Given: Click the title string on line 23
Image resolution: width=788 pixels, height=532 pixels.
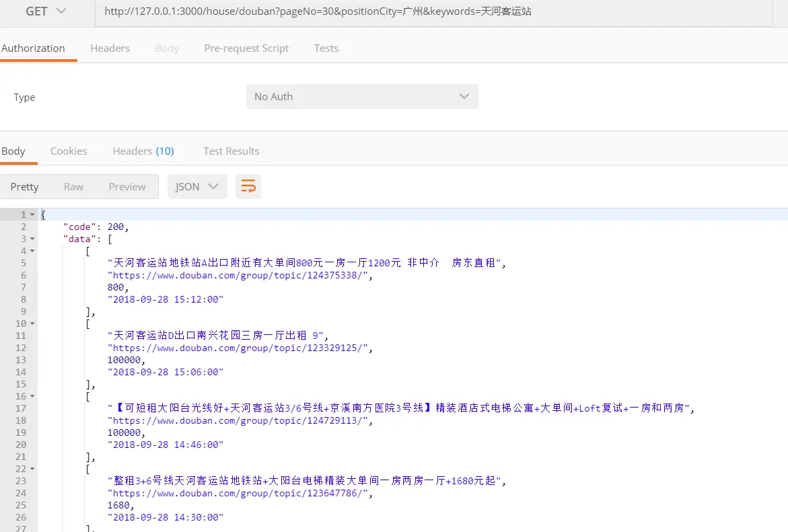Looking at the screenshot, I should point(304,481).
